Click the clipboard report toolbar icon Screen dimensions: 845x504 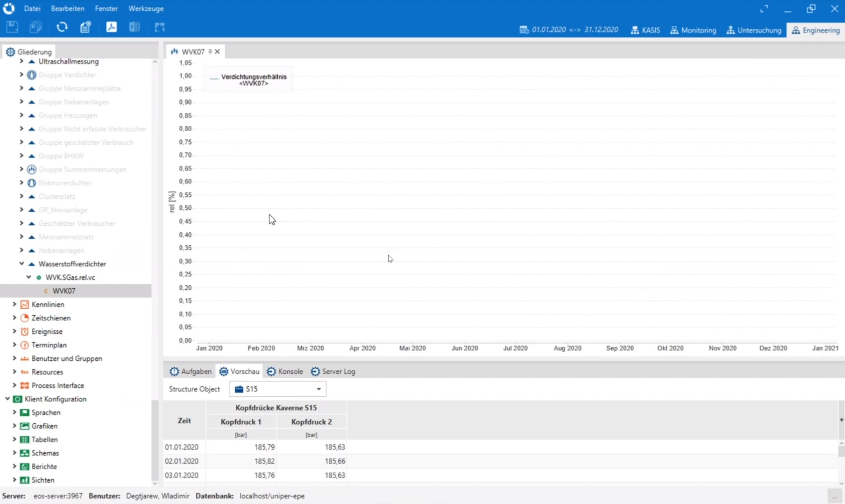(x=86, y=27)
